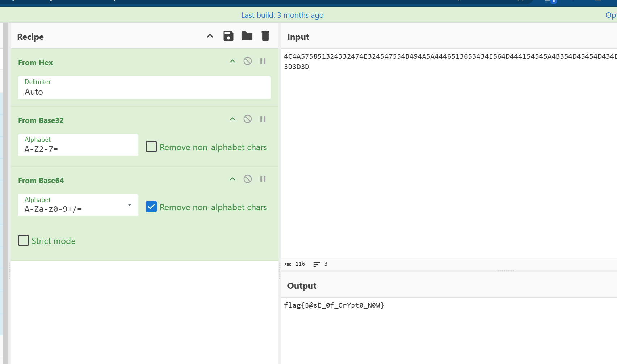This screenshot has width=617, height=364.
Task: Enable Base32 Remove non-alphabet chars checkbox
Action: (x=151, y=147)
